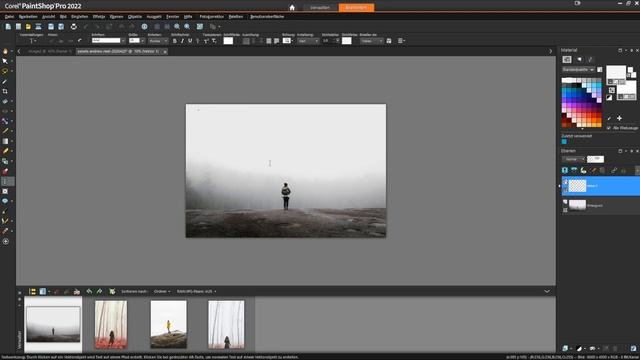This screenshot has height=360, width=640.
Task: Show next document tabs with right arrow
Action: pyautogui.click(x=551, y=51)
